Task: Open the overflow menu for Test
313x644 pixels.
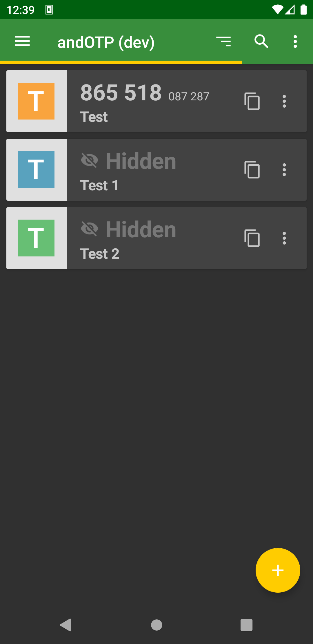Action: [x=284, y=101]
